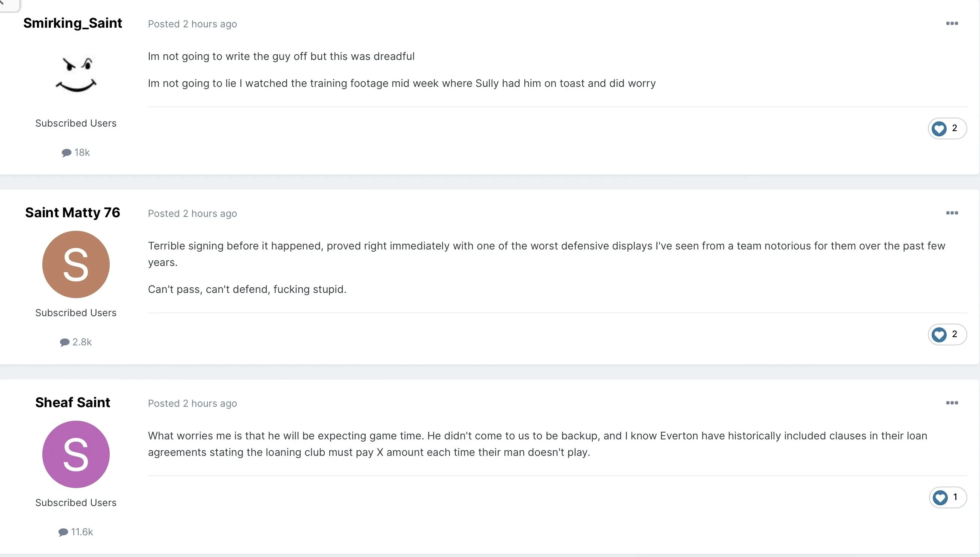
Task: Click heart reaction on Saint Matty 76's post
Action: [x=939, y=335]
